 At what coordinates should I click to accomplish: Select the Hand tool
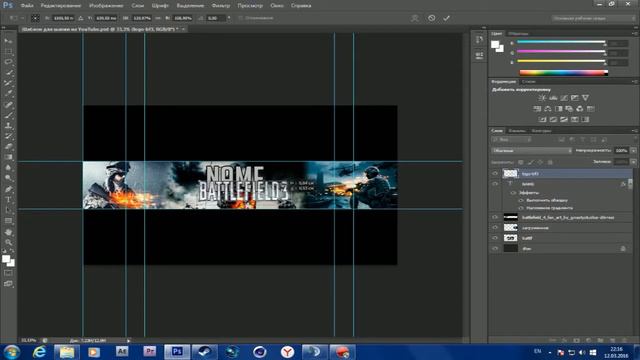pyautogui.click(x=8, y=232)
